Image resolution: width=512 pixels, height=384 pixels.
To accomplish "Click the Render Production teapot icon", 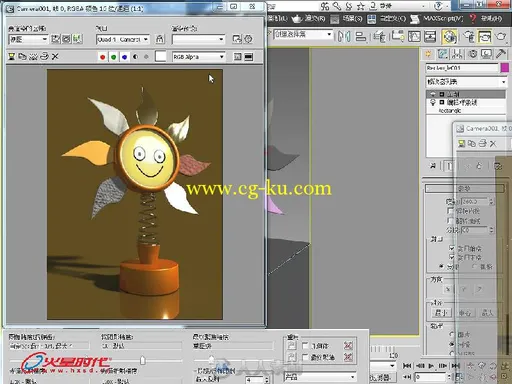I will point(501,36).
